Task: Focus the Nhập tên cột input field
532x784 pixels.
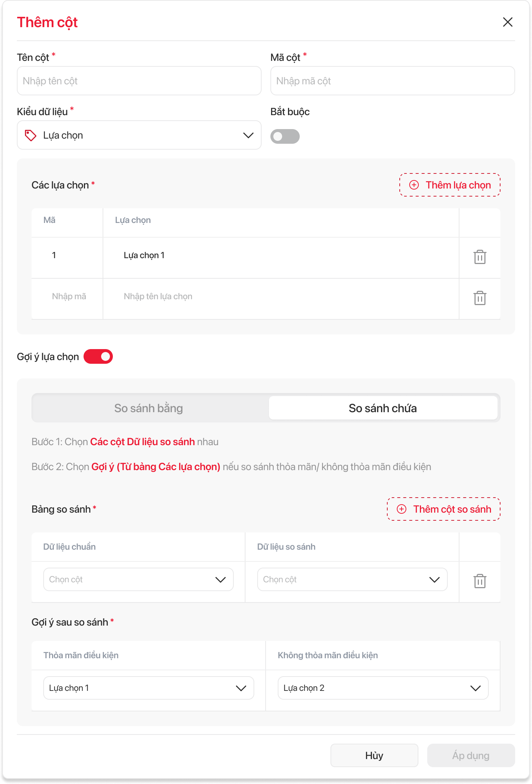Action: point(139,81)
